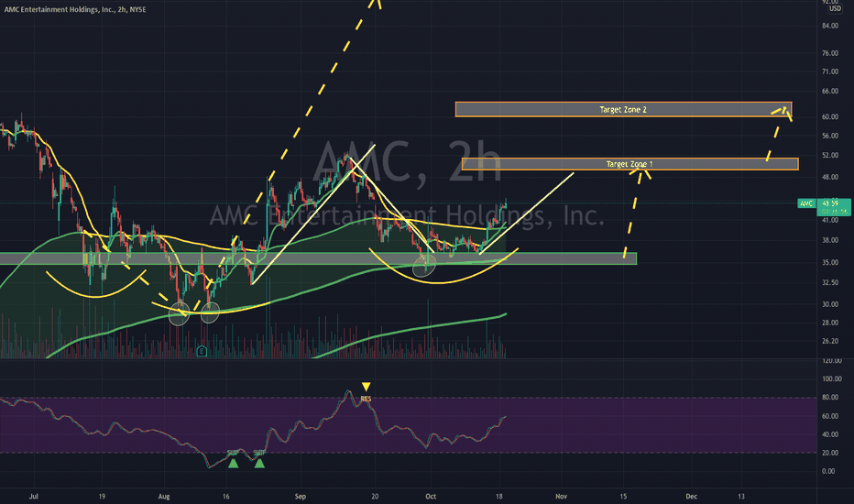Click the 71.00 price axis label

click(x=830, y=71)
